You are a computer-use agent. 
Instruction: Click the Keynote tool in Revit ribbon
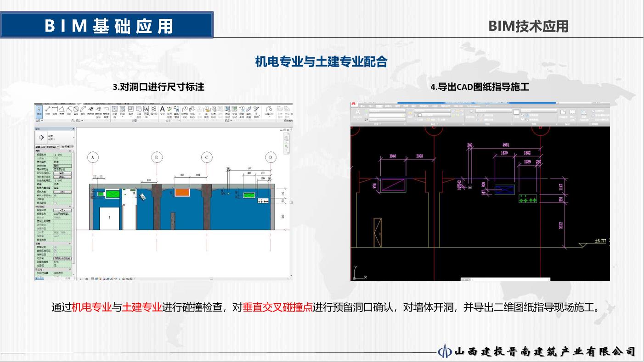[x=269, y=111]
